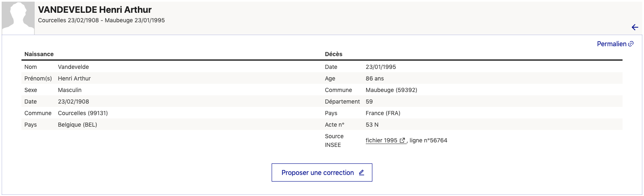
Task: Click the VANDEVELDE Henri Arthur heading
Action: [95, 10]
